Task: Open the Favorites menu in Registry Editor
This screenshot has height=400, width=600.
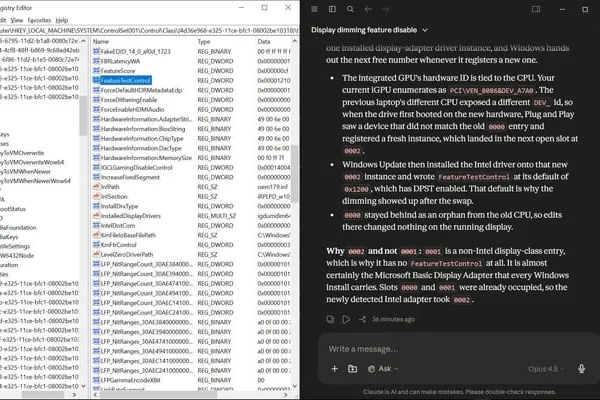Action: tap(39, 20)
